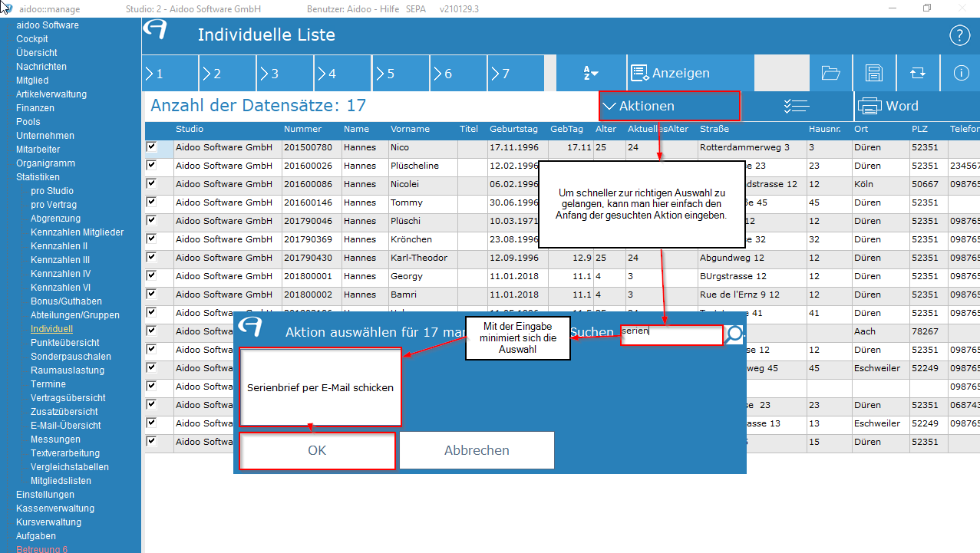Open Kassenverwaltung in the sidebar
Image resolution: width=980 pixels, height=553 pixels.
[55, 509]
